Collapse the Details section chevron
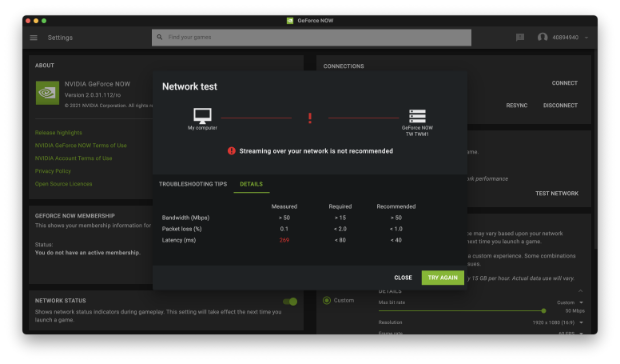 [580, 291]
